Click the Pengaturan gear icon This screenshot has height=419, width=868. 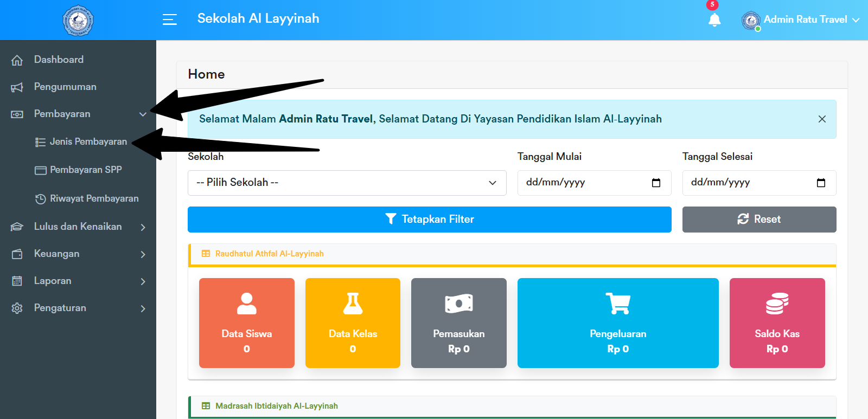pos(17,308)
